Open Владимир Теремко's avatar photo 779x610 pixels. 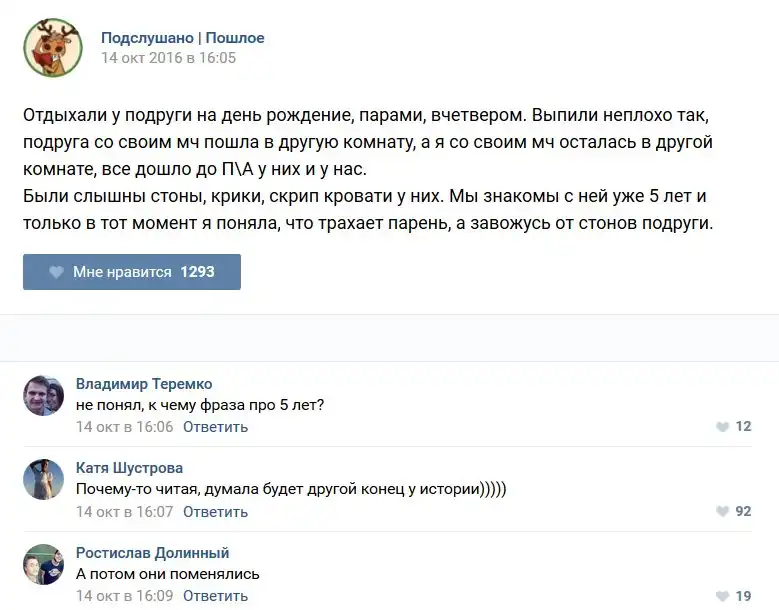(x=44, y=397)
